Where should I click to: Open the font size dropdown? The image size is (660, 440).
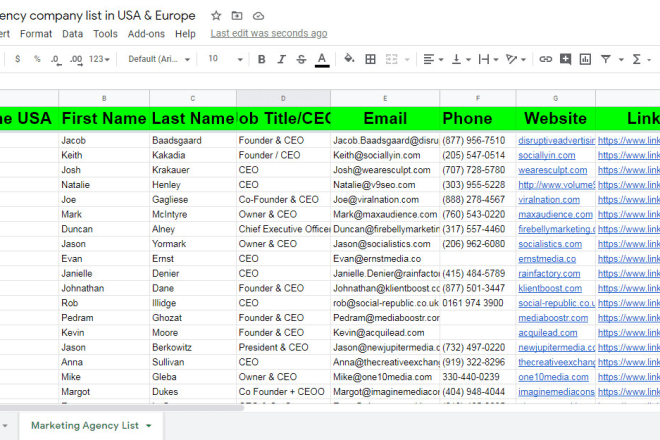[x=225, y=59]
